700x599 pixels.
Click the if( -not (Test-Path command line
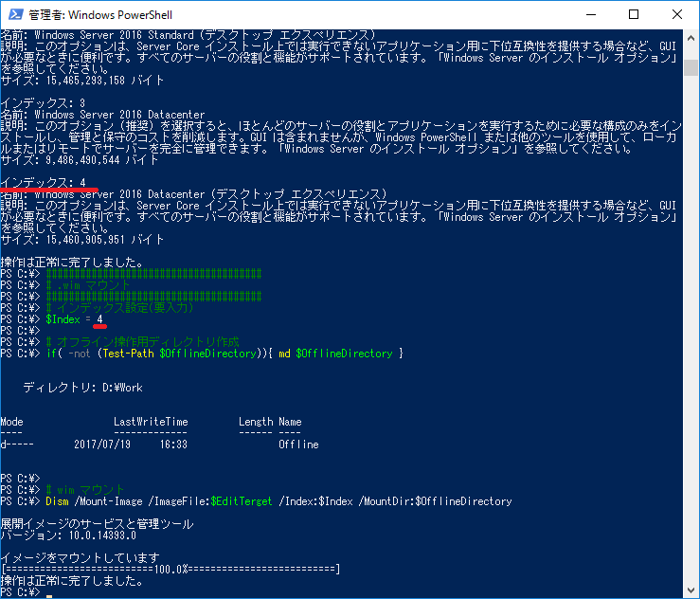coord(224,354)
